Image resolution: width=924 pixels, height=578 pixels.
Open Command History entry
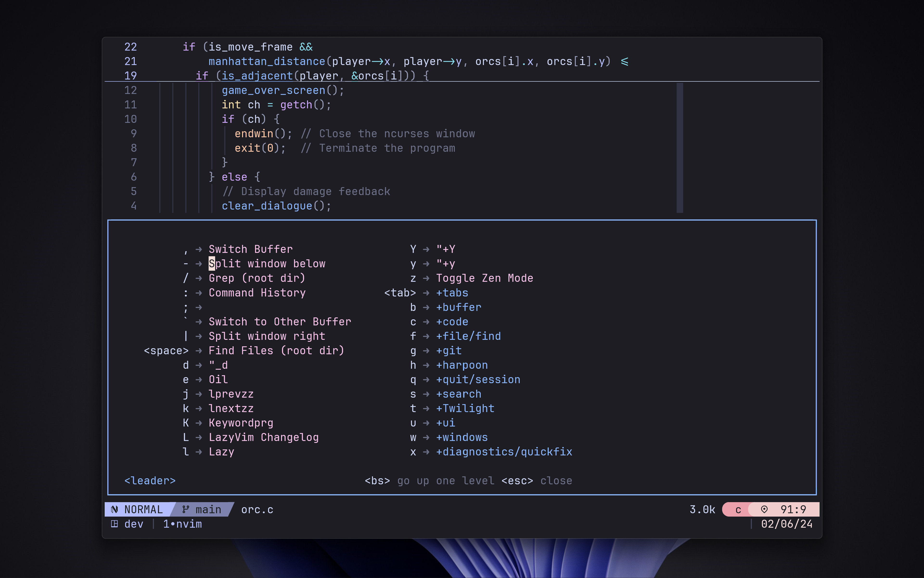[257, 293]
